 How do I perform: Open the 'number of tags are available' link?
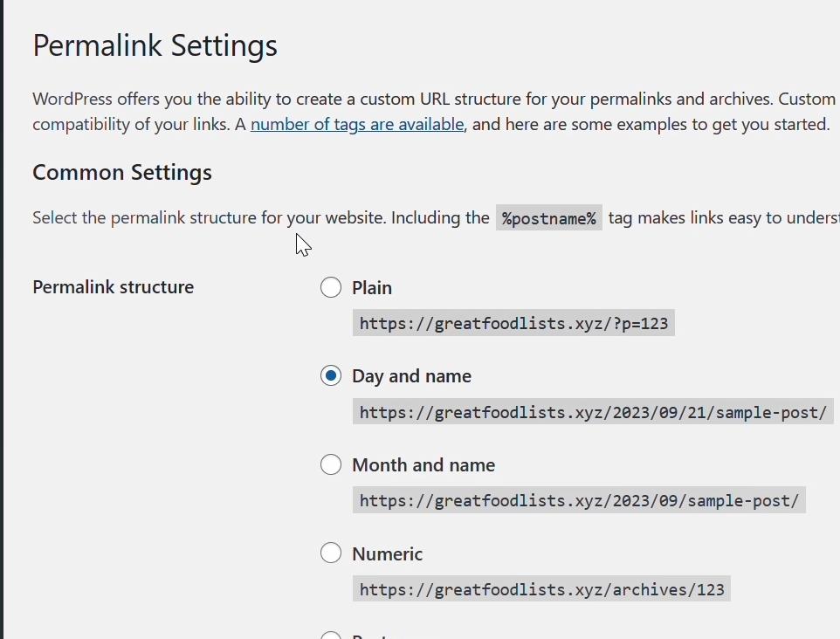point(357,125)
